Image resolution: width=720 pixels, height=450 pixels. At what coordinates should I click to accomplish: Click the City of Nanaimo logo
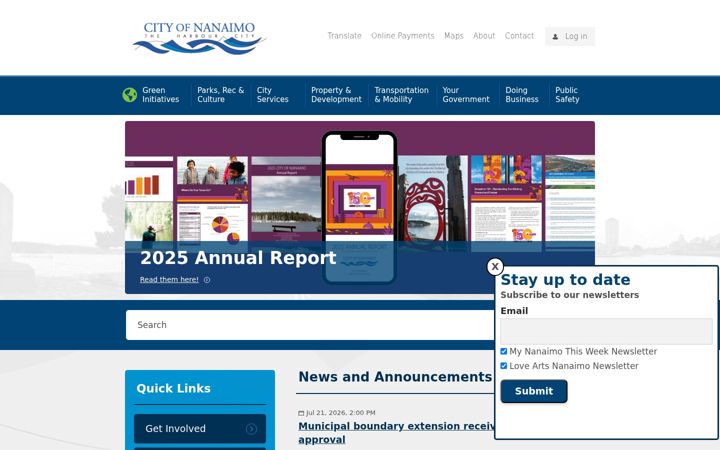click(x=199, y=38)
